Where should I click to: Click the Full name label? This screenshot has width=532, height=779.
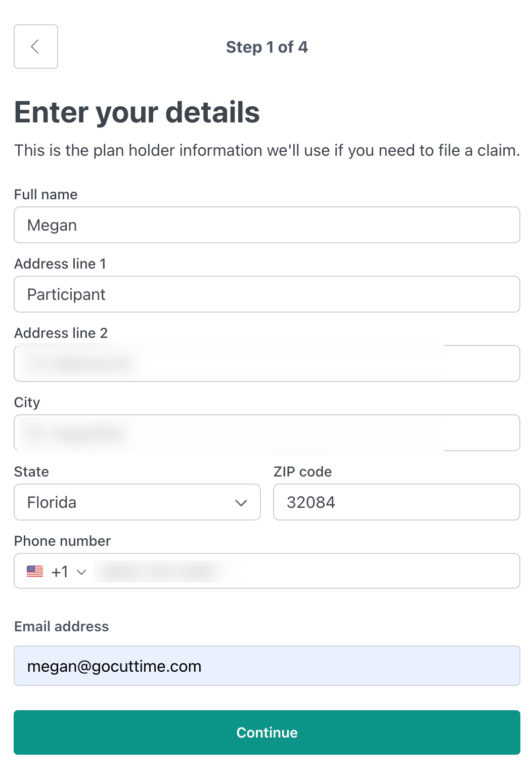pyautogui.click(x=46, y=194)
